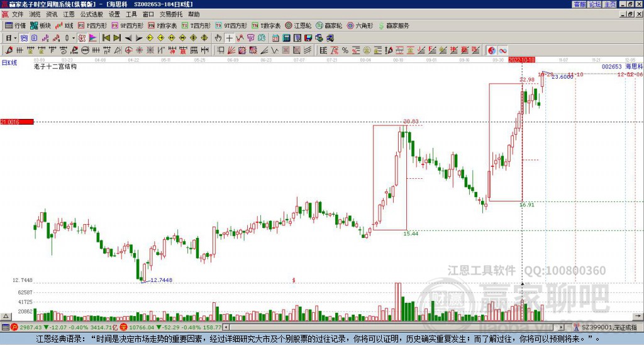This screenshot has height=345, width=644.
Task: Open the P四方形 tool
Action: point(92,25)
